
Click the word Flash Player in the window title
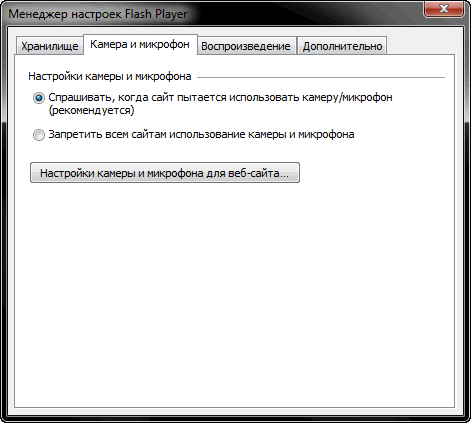[x=156, y=14]
